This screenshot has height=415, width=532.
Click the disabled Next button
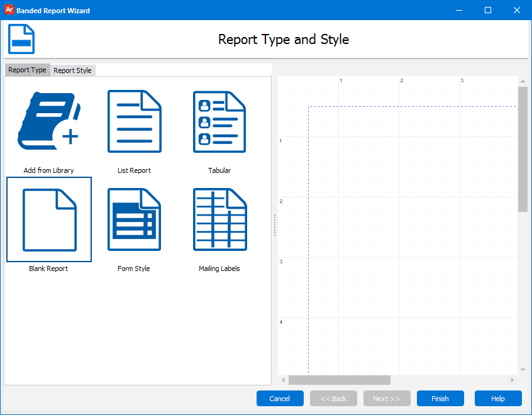tap(387, 398)
